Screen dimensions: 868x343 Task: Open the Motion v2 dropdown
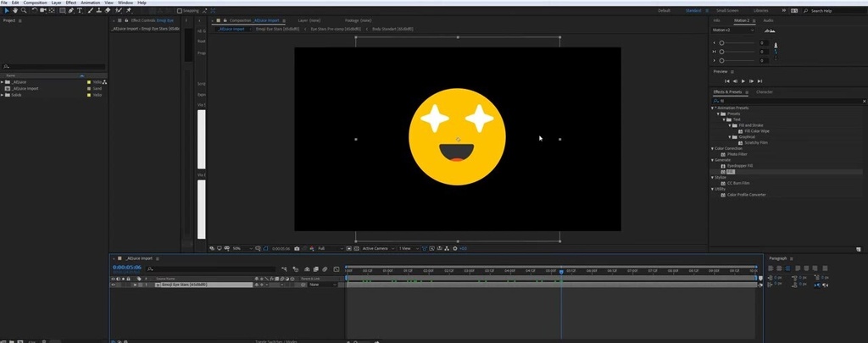click(733, 30)
